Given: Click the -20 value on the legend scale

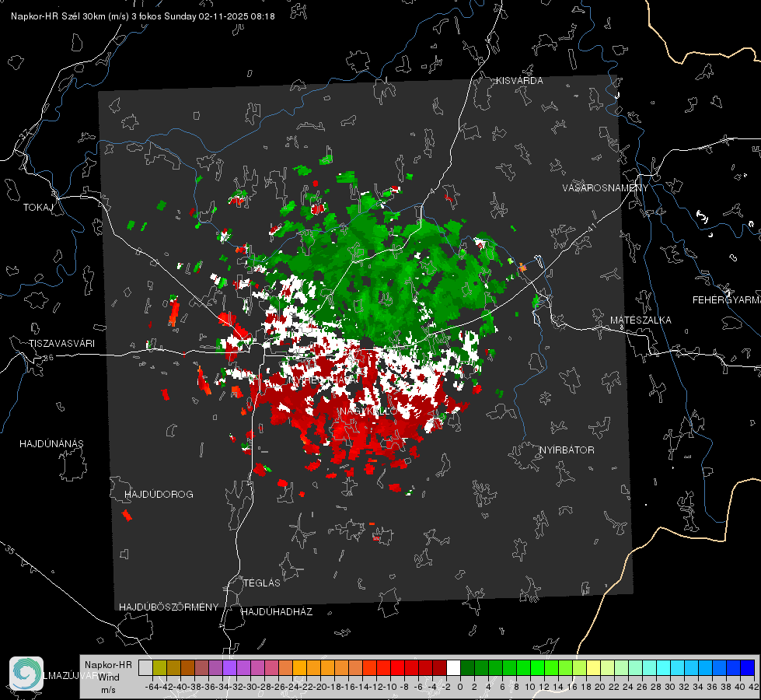Looking at the screenshot, I should tap(319, 687).
